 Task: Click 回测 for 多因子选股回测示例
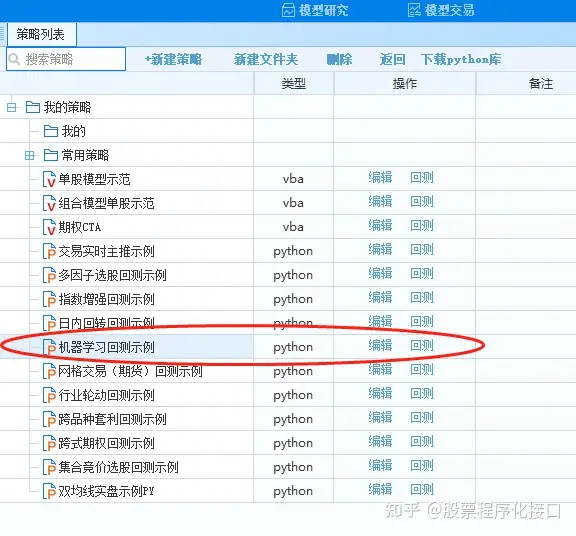(422, 273)
